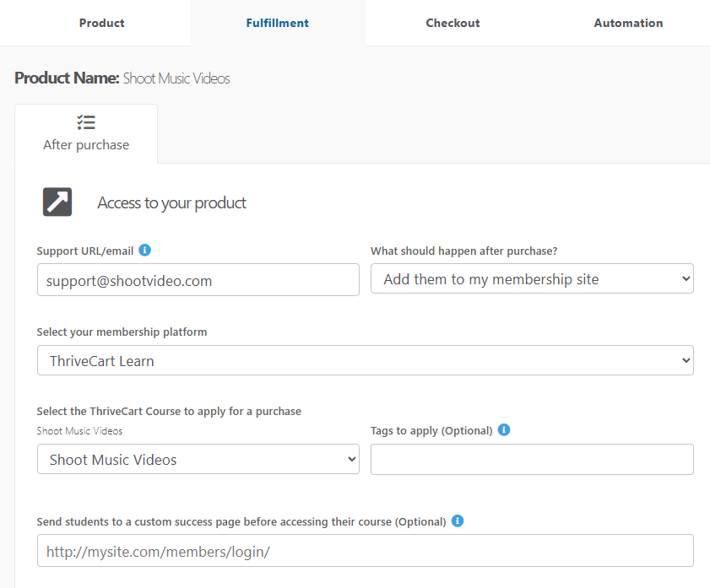
Task: Click the Tags to apply text box
Action: pyautogui.click(x=532, y=460)
